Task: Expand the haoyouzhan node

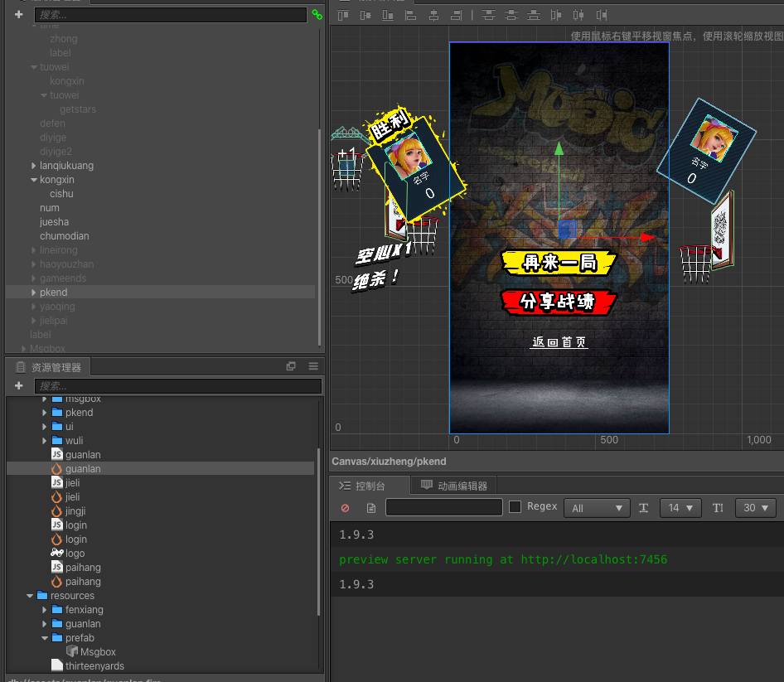Action: [x=33, y=264]
